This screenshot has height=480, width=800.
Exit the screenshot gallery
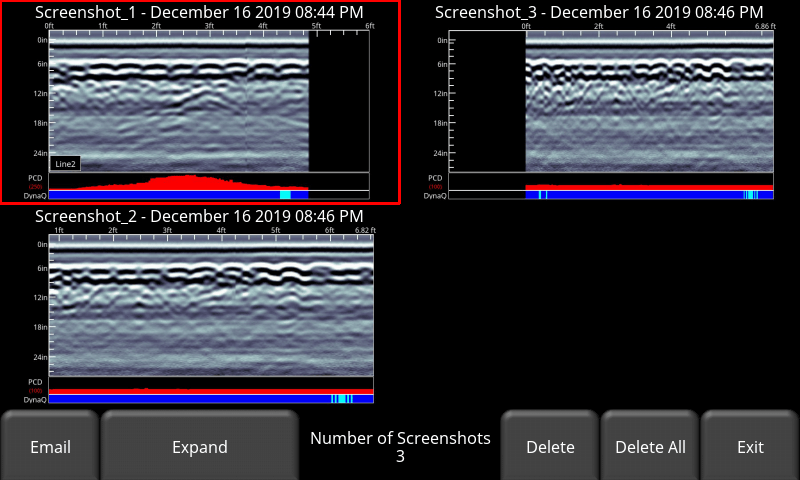point(750,446)
